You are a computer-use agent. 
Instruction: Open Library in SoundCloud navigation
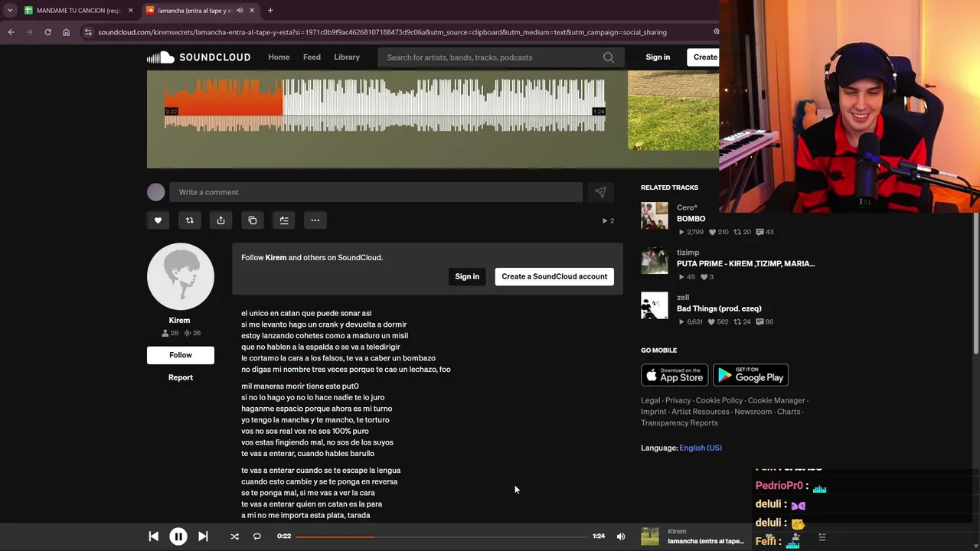[x=347, y=57]
